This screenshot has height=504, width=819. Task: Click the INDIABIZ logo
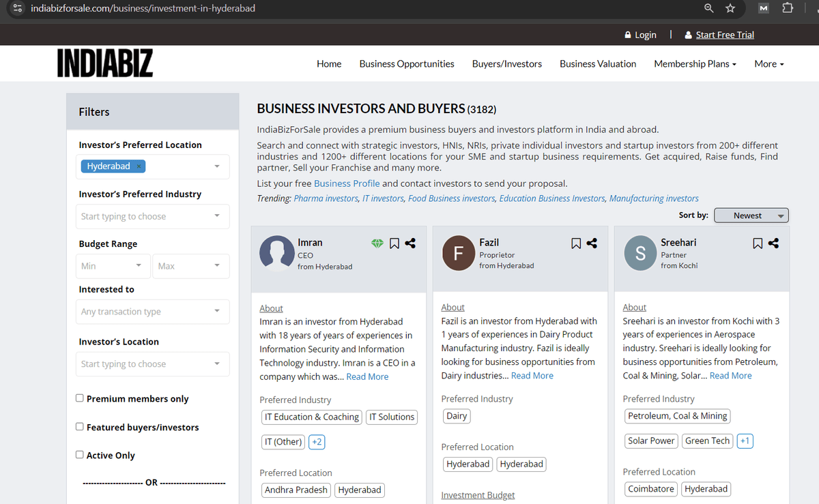105,63
